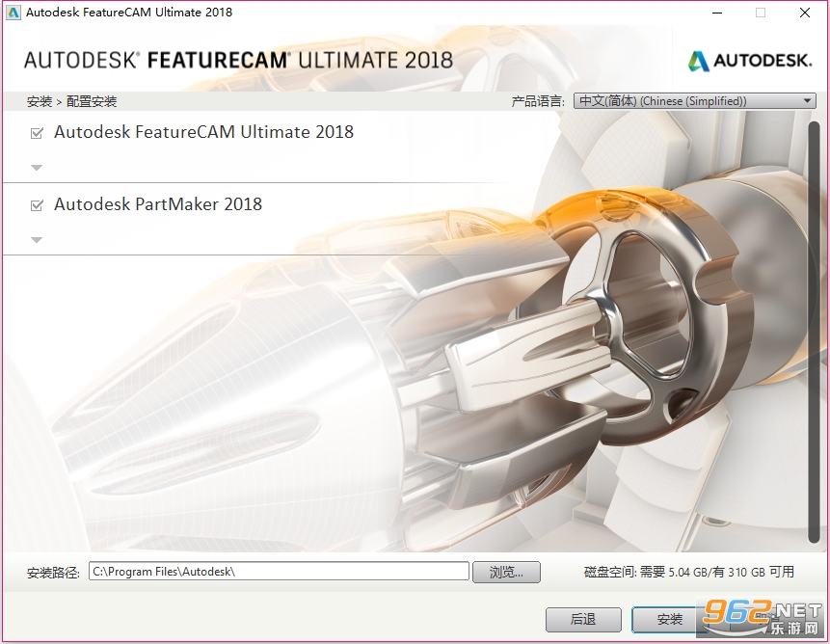This screenshot has height=644, width=830.
Task: Click the installation path field
Action: [279, 572]
